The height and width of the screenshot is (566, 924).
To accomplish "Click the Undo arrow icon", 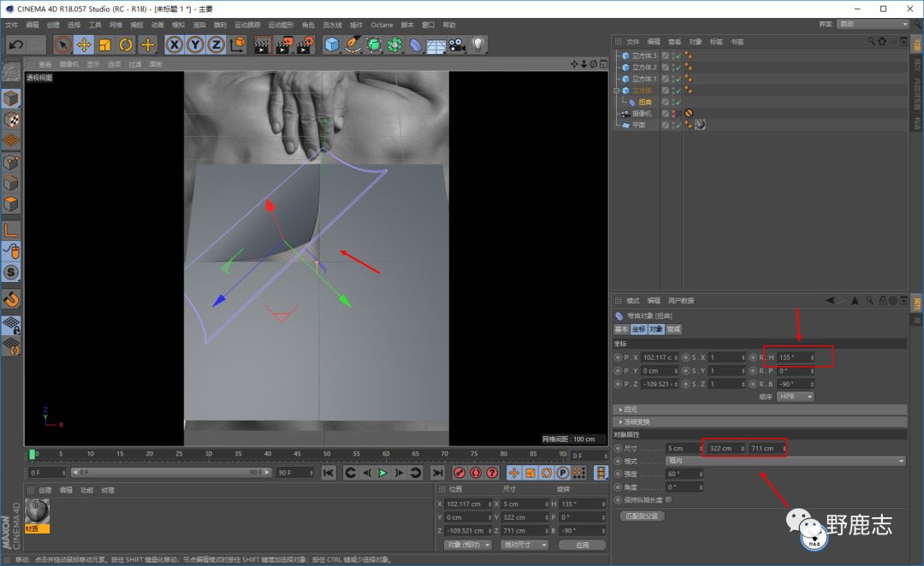I will coord(15,44).
